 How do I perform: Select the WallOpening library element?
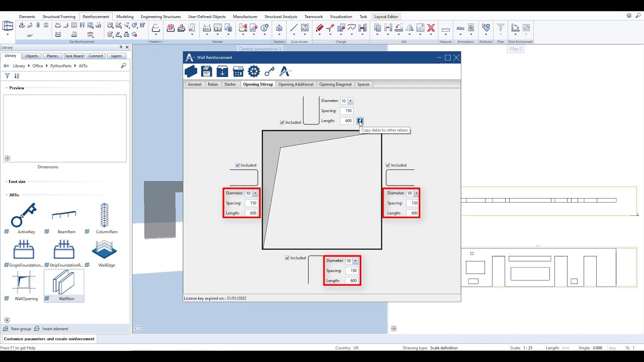pos(24,286)
